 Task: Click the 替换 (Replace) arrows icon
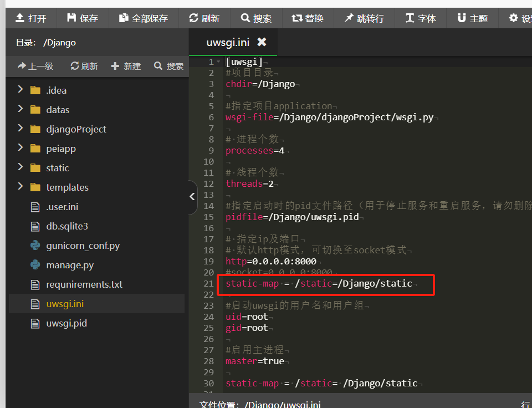297,18
